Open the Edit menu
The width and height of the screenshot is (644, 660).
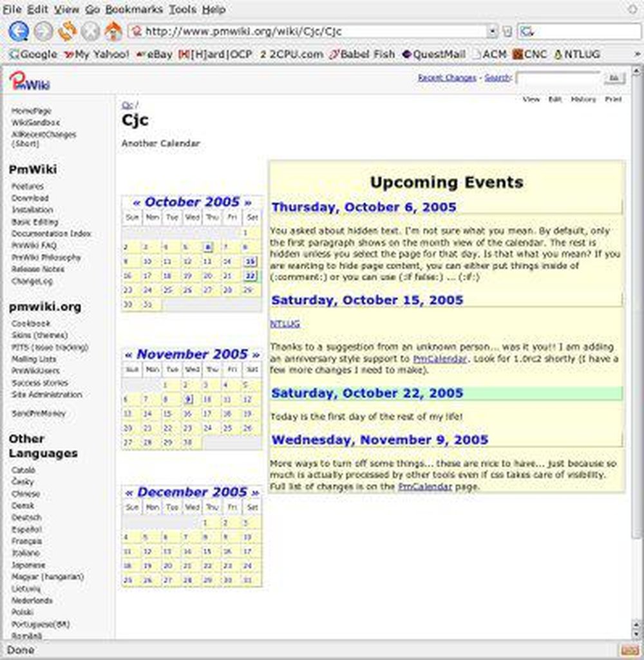37,9
